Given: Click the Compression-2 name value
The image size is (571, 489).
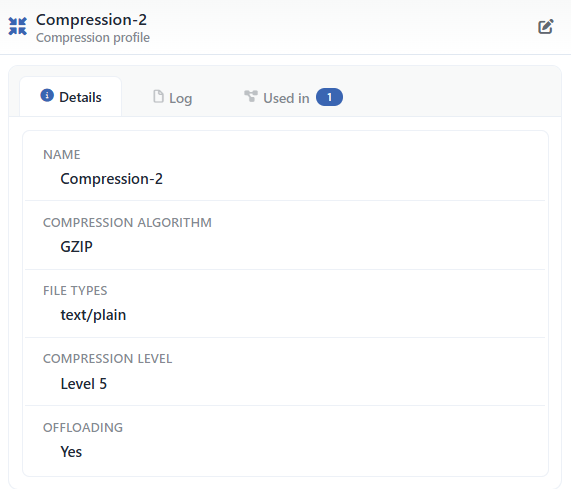Looking at the screenshot, I should (111, 179).
